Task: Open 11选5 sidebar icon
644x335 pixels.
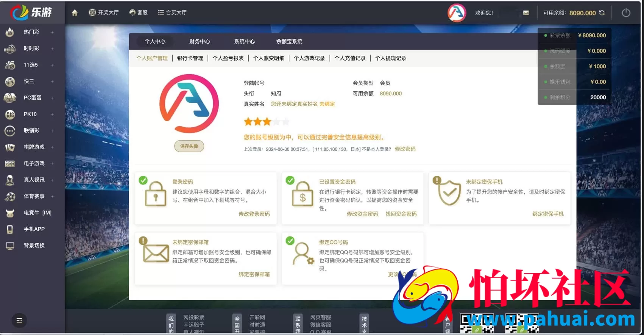Action: pos(10,65)
